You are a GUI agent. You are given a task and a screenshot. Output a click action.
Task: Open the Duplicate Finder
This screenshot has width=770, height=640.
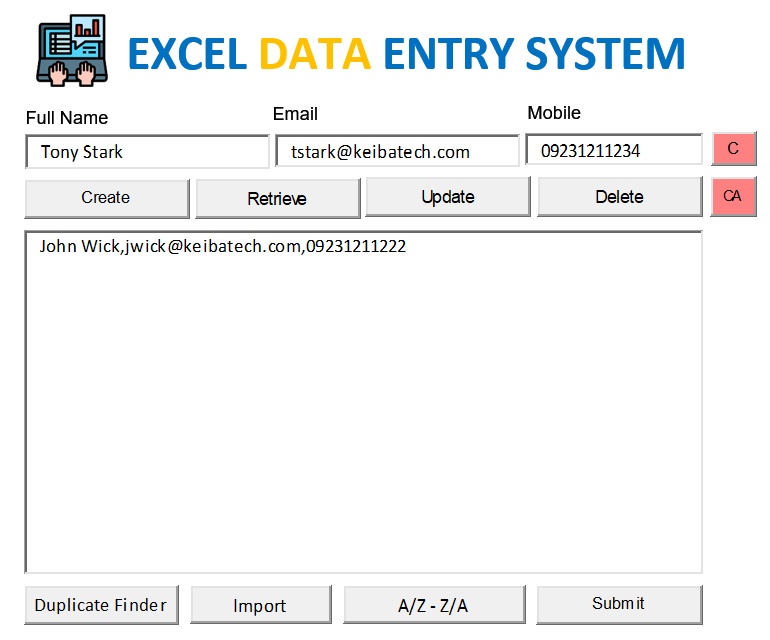point(101,605)
